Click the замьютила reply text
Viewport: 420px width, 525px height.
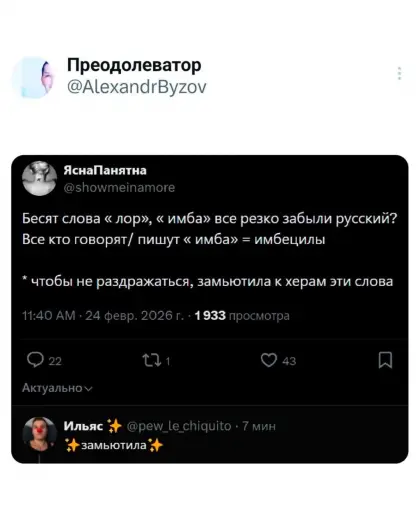tap(114, 445)
